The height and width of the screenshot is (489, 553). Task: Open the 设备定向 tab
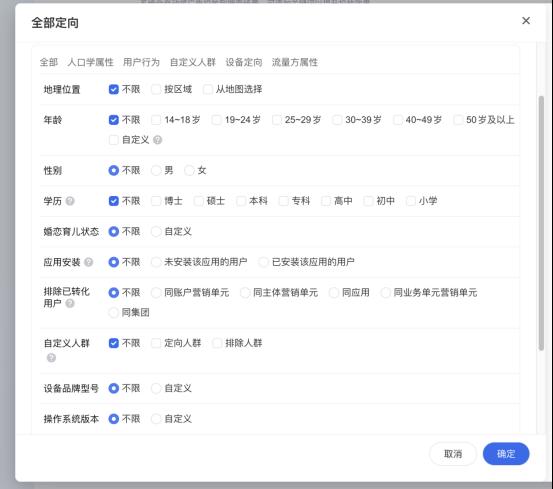(244, 62)
